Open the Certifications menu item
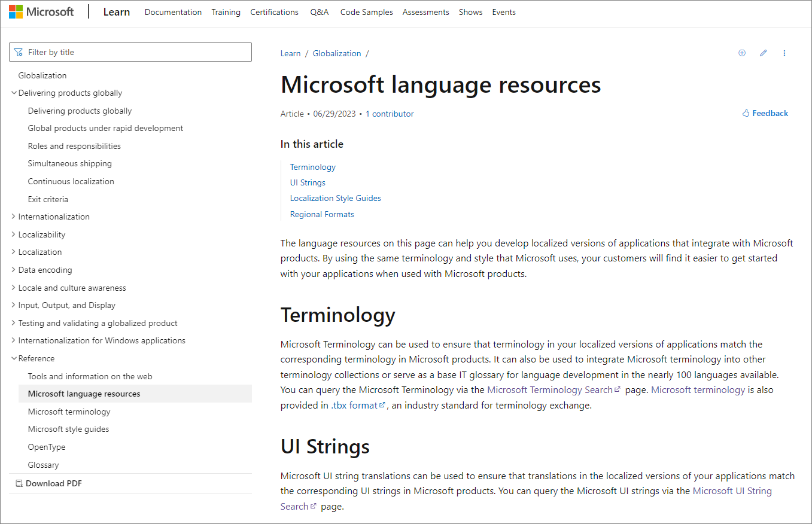 point(274,12)
